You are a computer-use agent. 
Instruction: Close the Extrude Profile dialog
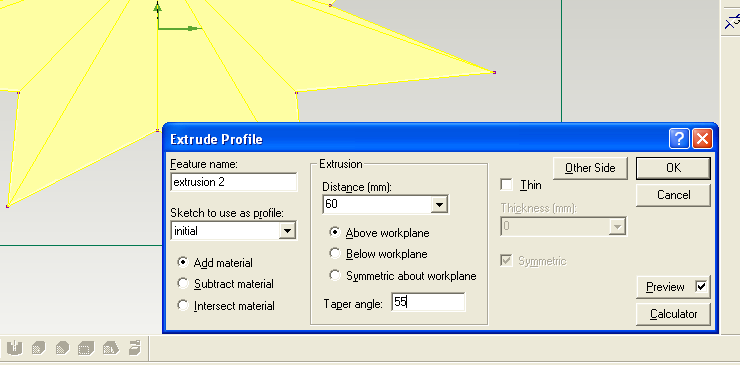click(x=702, y=139)
